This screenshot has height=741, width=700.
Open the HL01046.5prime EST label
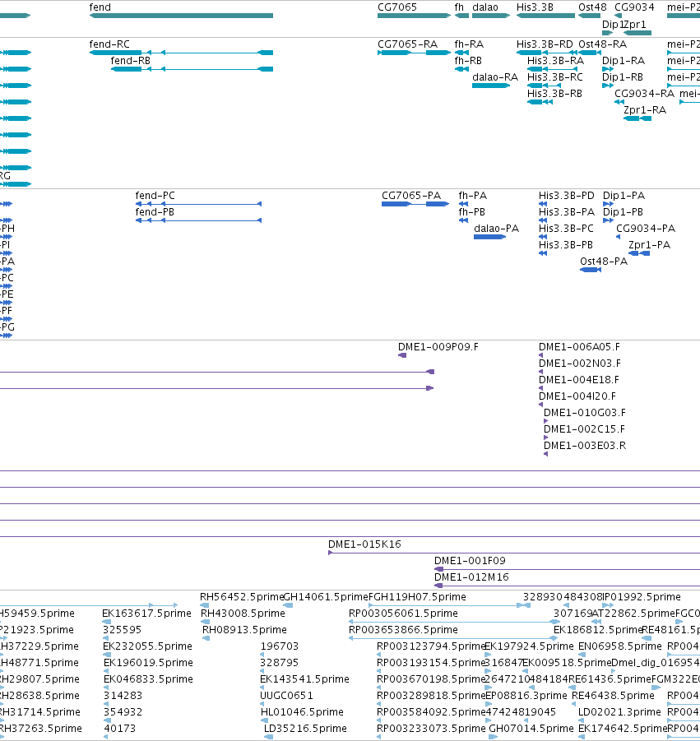pyautogui.click(x=302, y=712)
